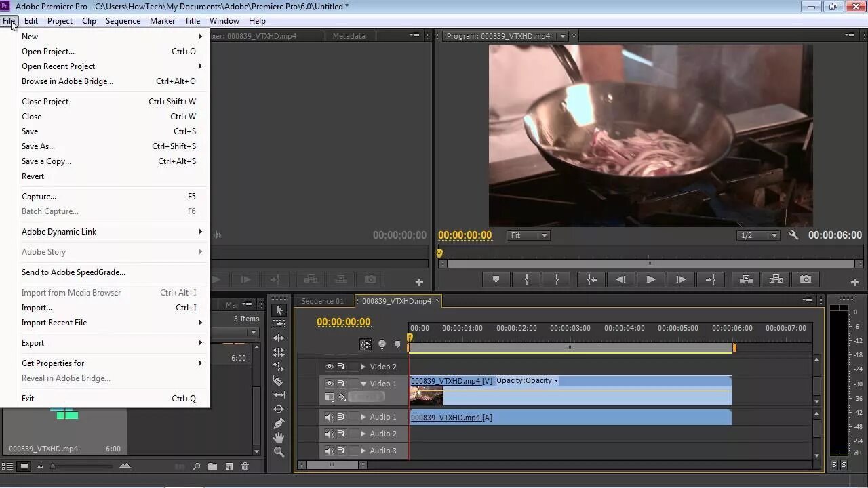The image size is (868, 488).
Task: Select the Razor tool
Action: click(x=279, y=381)
